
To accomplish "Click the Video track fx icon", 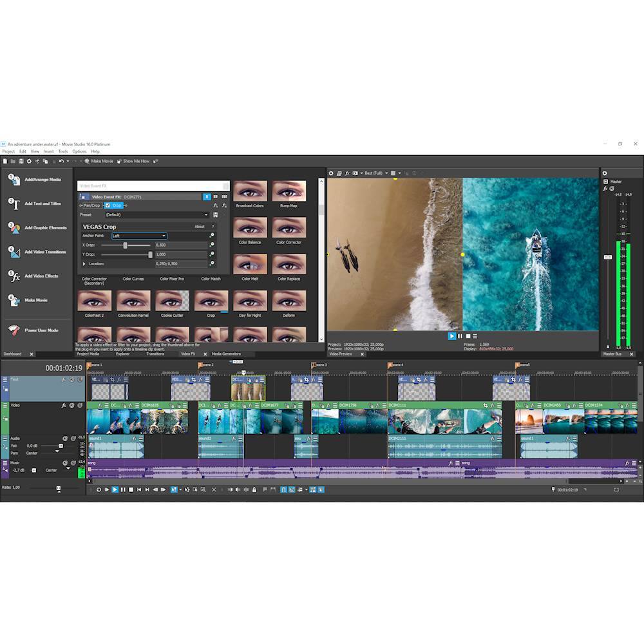I will tap(64, 406).
